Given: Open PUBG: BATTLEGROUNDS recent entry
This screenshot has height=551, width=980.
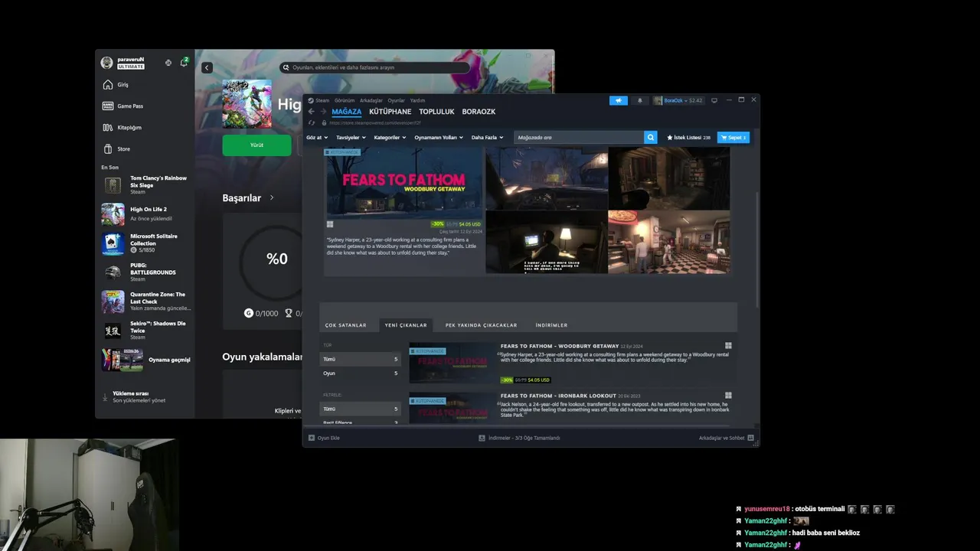Looking at the screenshot, I should (x=145, y=272).
